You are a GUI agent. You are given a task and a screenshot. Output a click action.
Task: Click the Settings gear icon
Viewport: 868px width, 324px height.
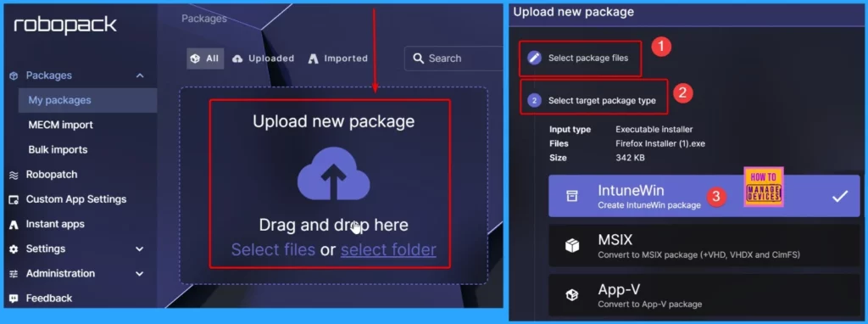[x=14, y=249]
